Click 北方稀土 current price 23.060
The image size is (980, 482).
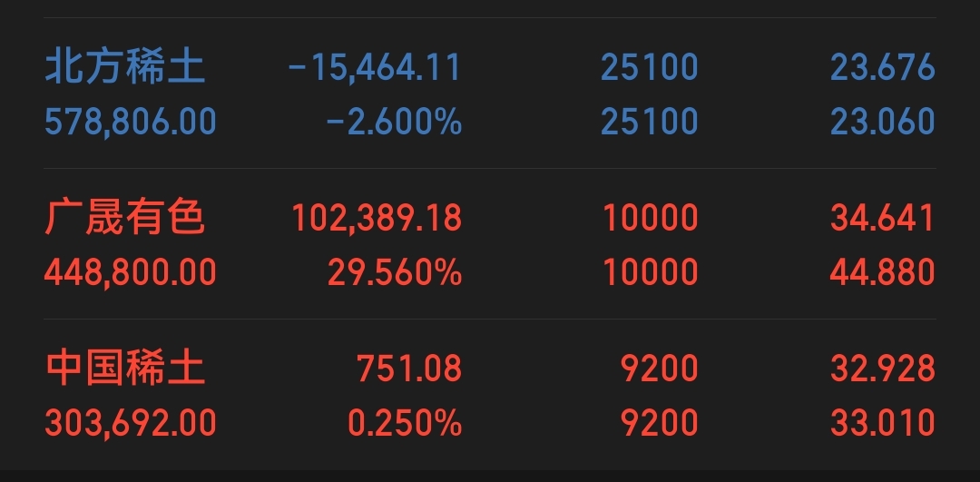coord(883,122)
